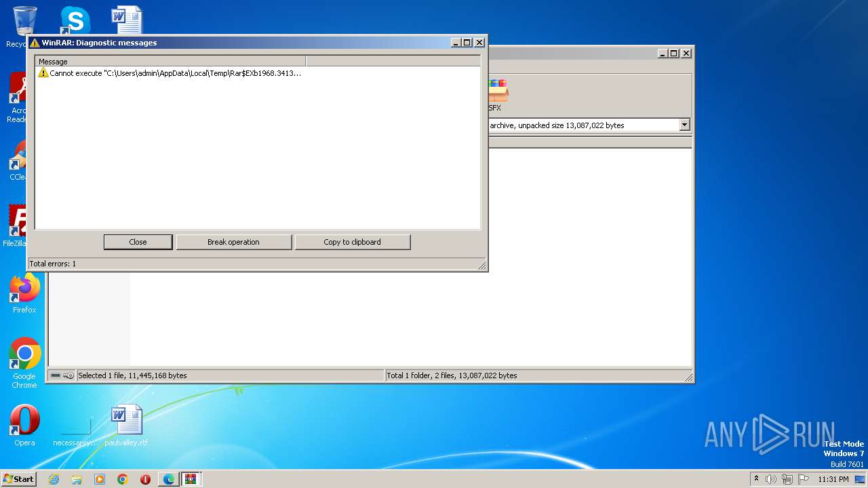Screen dimensions: 868x488
Task: Open Windows Media Player from the taskbar
Action: click(100, 479)
